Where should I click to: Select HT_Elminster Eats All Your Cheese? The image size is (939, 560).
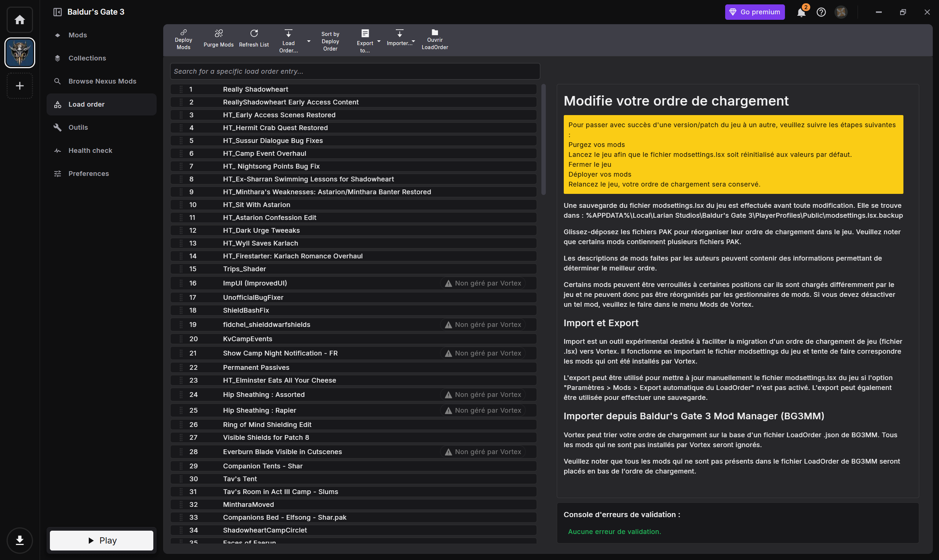[x=353, y=381]
